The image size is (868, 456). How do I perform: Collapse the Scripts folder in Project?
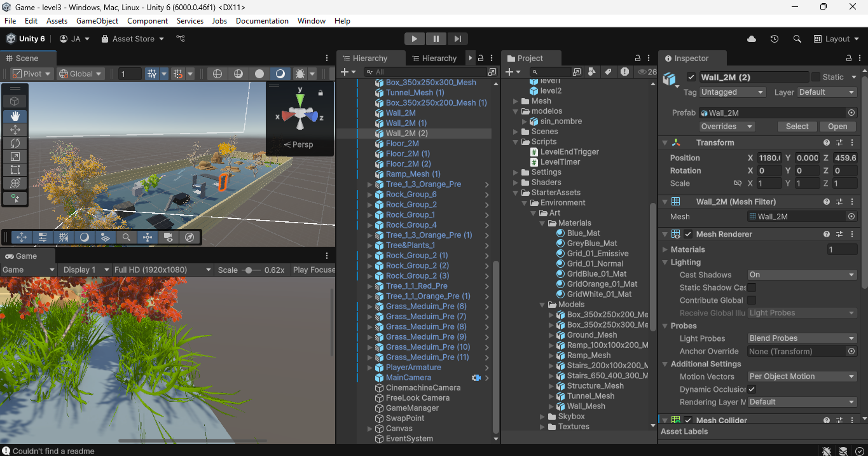pyautogui.click(x=516, y=142)
